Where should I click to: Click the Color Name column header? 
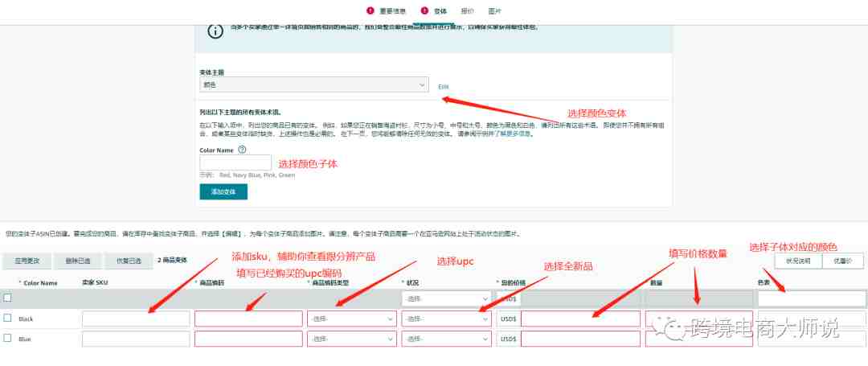(x=40, y=283)
